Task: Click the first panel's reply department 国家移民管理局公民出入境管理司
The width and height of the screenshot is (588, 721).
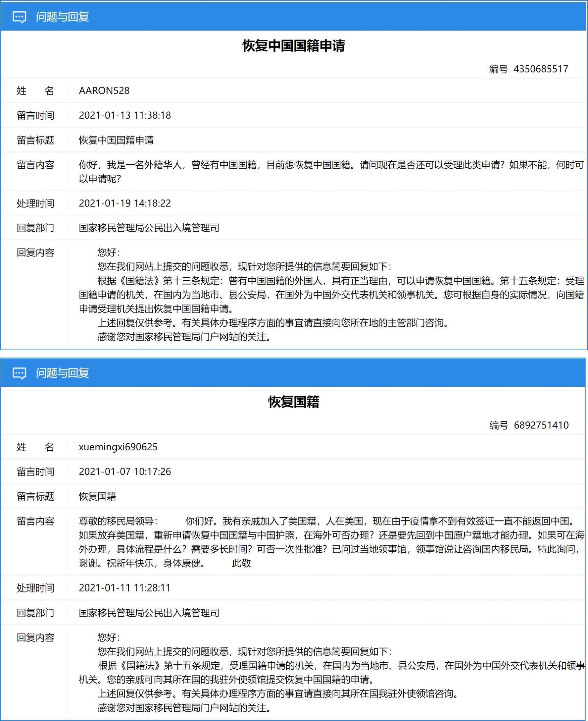Action: (x=149, y=228)
